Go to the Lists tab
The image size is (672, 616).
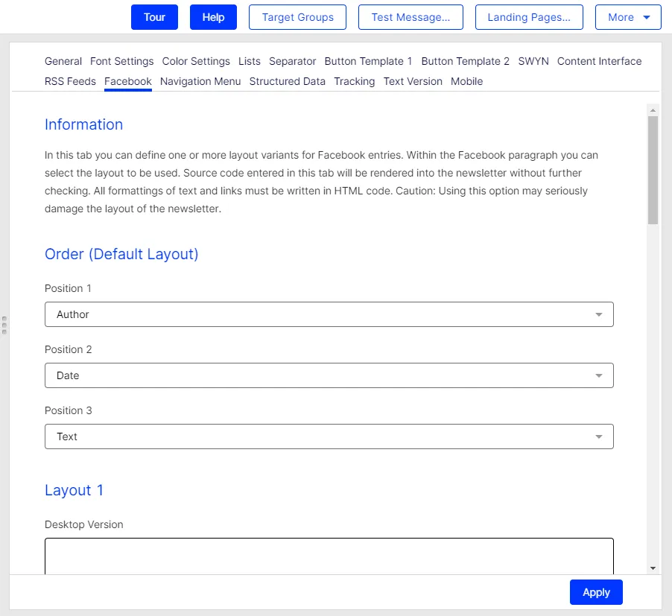coord(250,61)
